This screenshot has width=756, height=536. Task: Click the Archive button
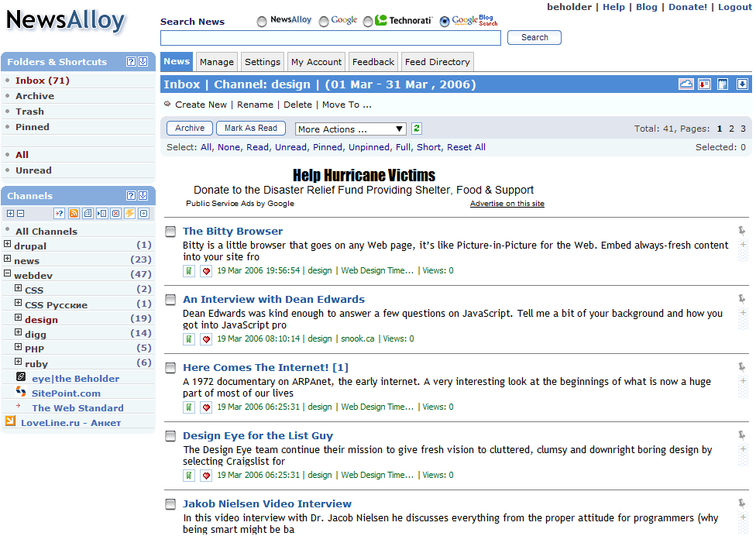pyautogui.click(x=190, y=129)
